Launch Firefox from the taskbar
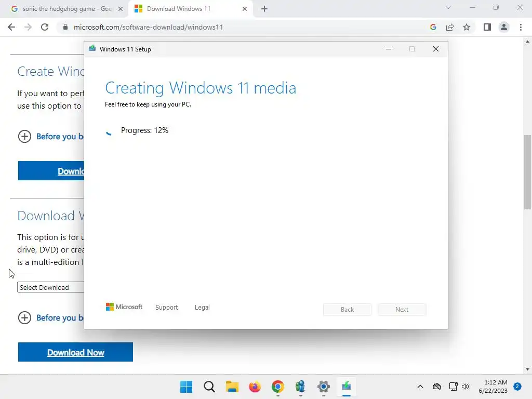Viewport: 532px width, 399px height. pyautogui.click(x=255, y=387)
